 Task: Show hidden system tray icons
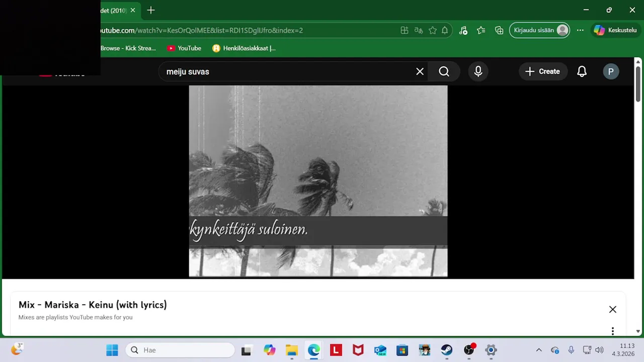click(x=539, y=350)
